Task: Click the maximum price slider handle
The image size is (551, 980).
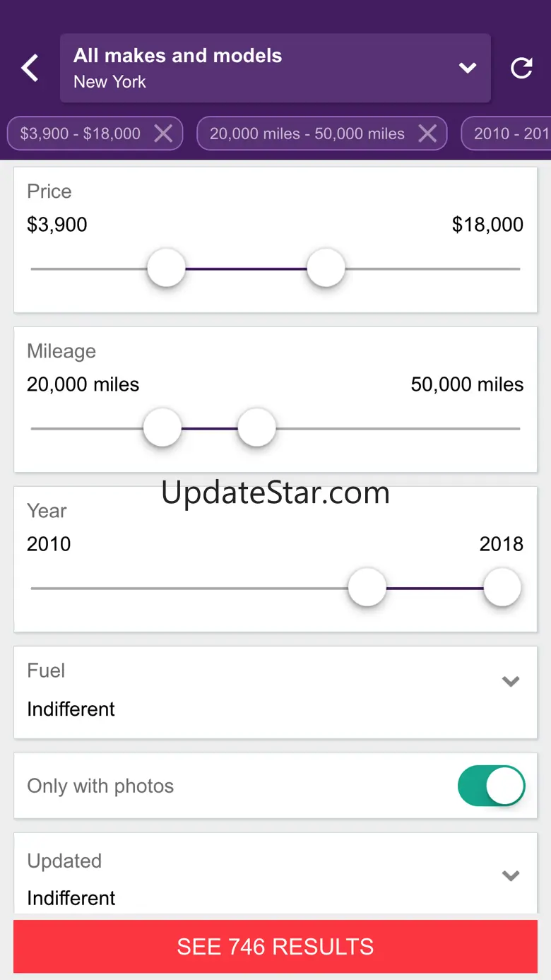Action: coord(326,268)
